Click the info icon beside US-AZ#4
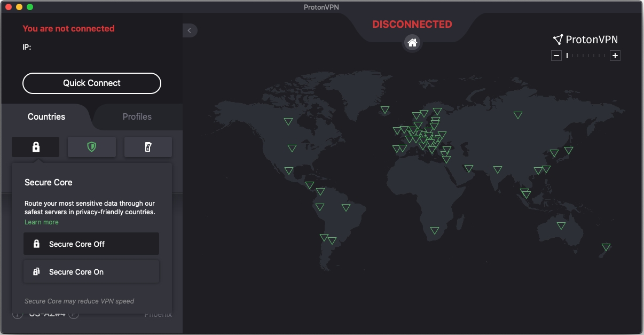The width and height of the screenshot is (644, 335). (17, 314)
